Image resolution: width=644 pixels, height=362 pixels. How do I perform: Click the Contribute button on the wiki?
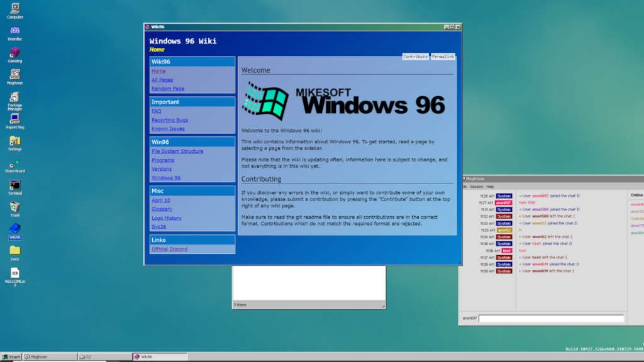(414, 56)
